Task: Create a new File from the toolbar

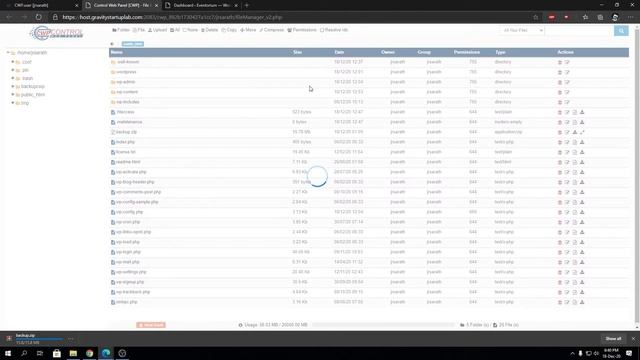Action: (139, 30)
